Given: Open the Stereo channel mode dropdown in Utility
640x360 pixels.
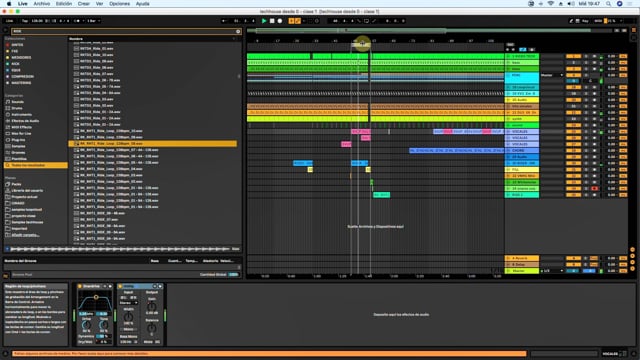Looking at the screenshot, I should [128, 303].
